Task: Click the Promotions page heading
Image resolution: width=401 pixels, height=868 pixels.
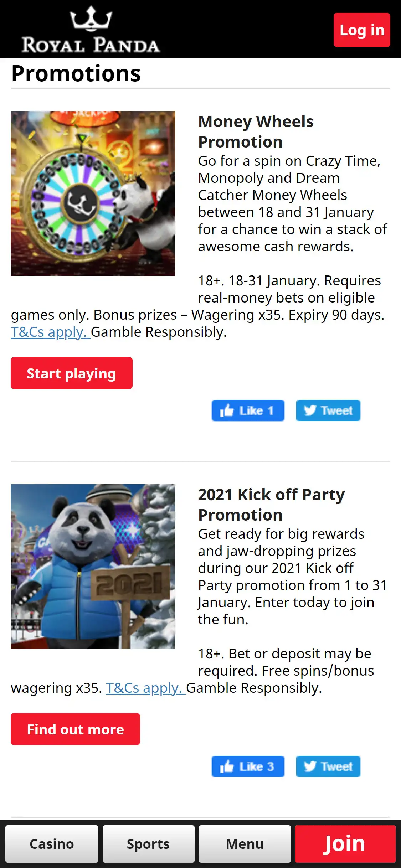Action: [x=76, y=73]
